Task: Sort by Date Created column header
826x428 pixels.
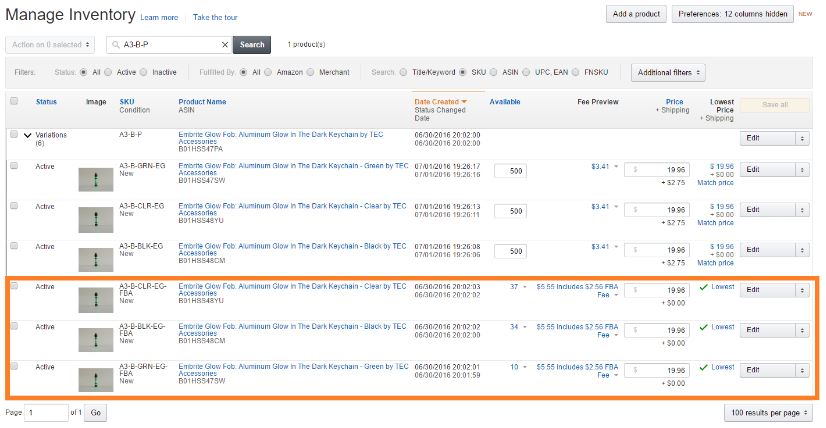Action: 441,102
